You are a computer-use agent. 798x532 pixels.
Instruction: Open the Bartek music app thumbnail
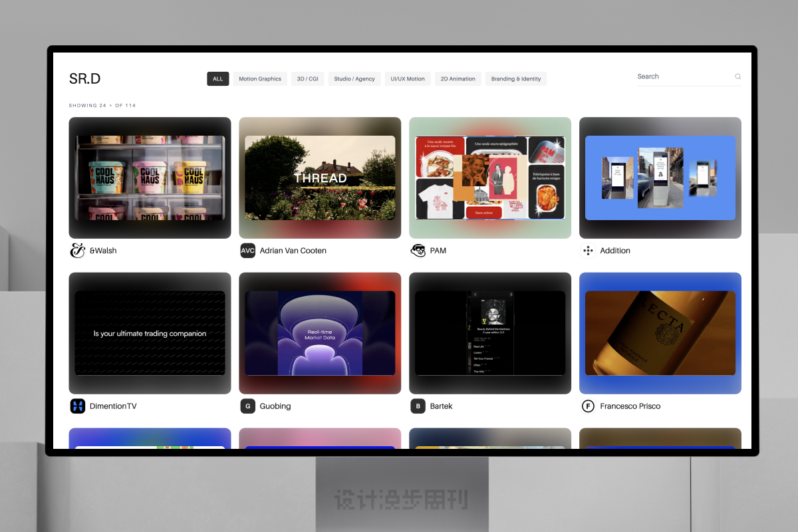coord(490,333)
